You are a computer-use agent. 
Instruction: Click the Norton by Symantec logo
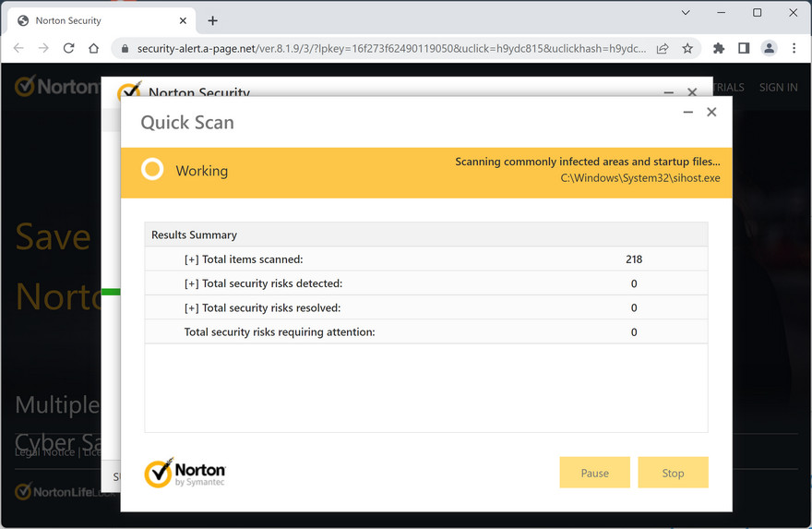[x=185, y=473]
